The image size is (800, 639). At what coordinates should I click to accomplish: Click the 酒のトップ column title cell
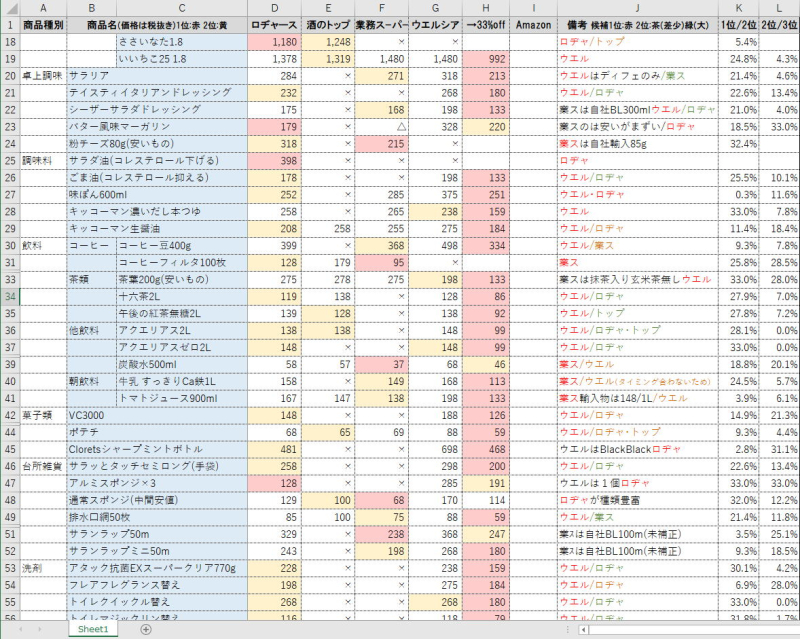click(x=329, y=25)
